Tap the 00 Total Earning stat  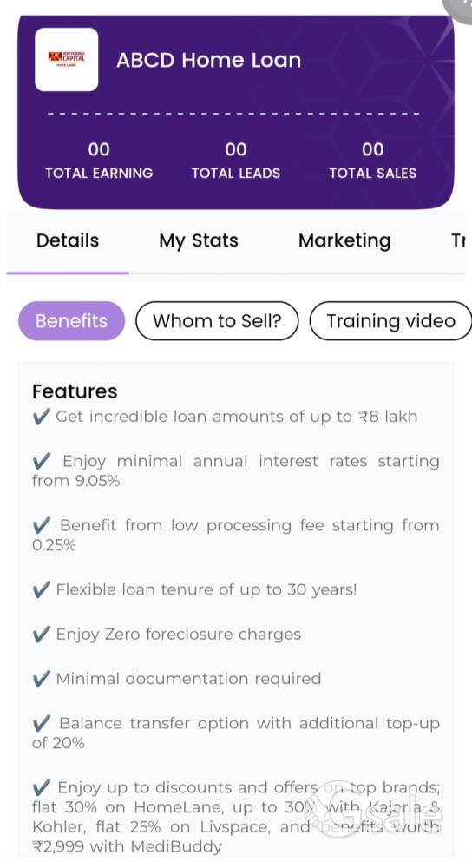pyautogui.click(x=99, y=161)
